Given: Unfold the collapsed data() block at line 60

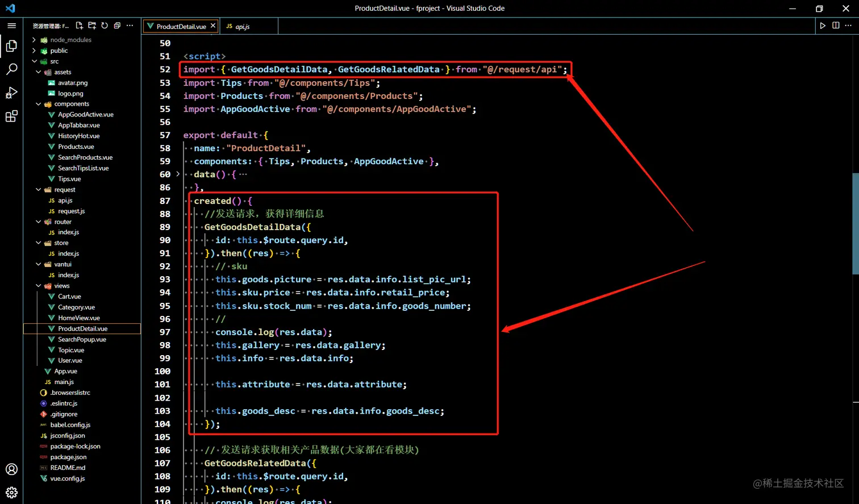Looking at the screenshot, I should click(x=178, y=174).
